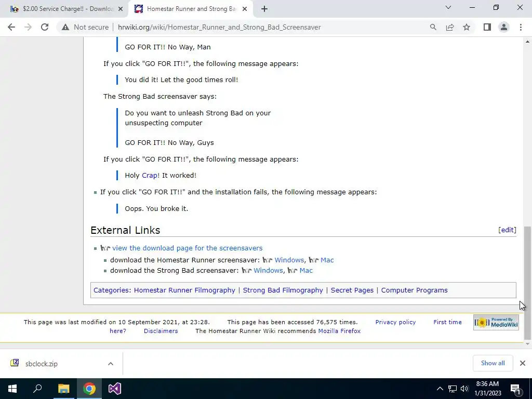Open the volume tray icon
The height and width of the screenshot is (399, 532).
click(464, 389)
